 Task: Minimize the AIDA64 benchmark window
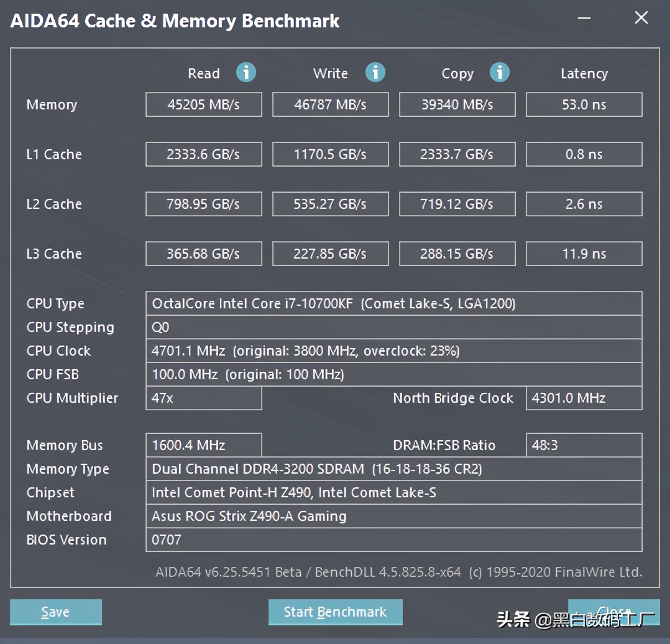click(x=584, y=18)
